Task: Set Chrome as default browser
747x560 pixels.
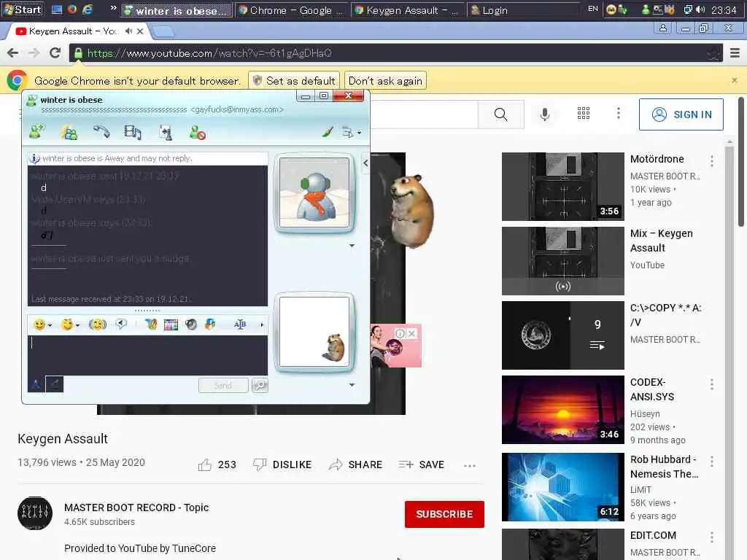Action: pos(294,80)
